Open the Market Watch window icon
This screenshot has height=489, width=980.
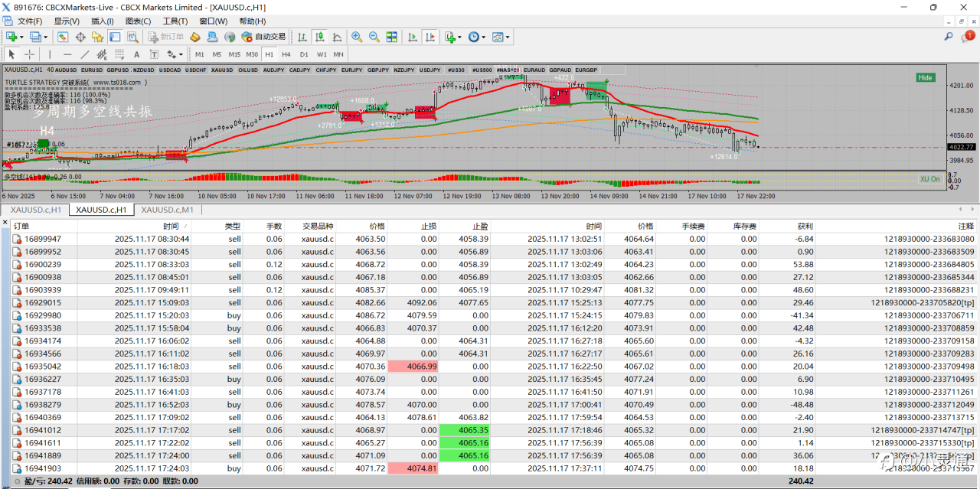tap(63, 37)
